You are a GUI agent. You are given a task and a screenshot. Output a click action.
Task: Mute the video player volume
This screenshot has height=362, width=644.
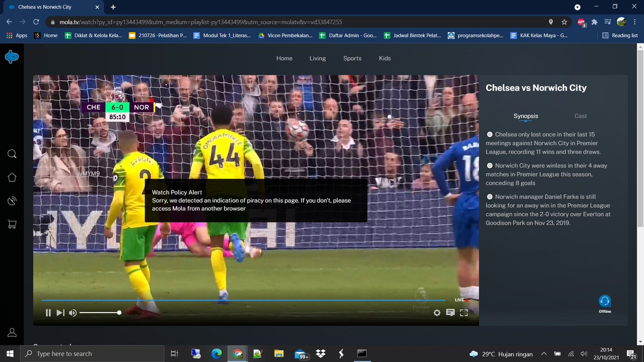(73, 313)
